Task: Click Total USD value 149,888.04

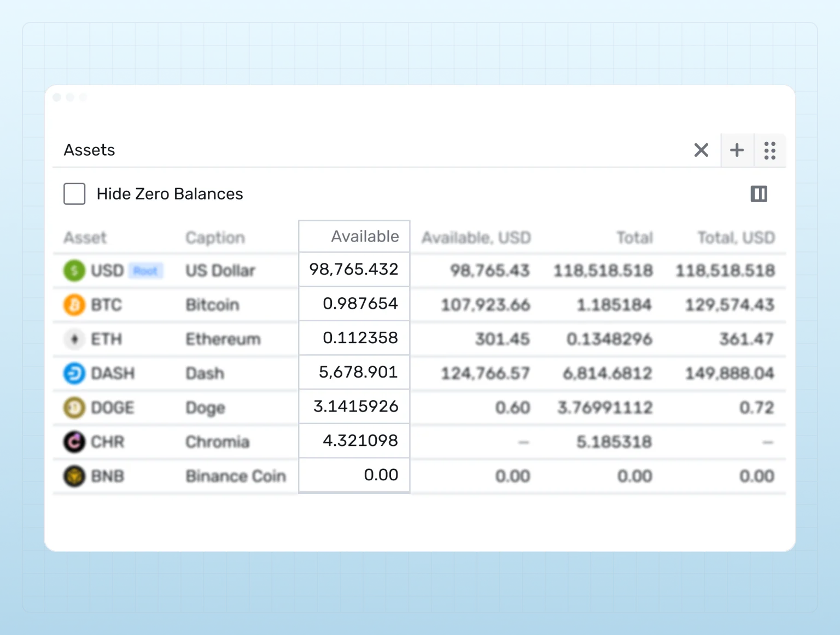Action: 730,374
